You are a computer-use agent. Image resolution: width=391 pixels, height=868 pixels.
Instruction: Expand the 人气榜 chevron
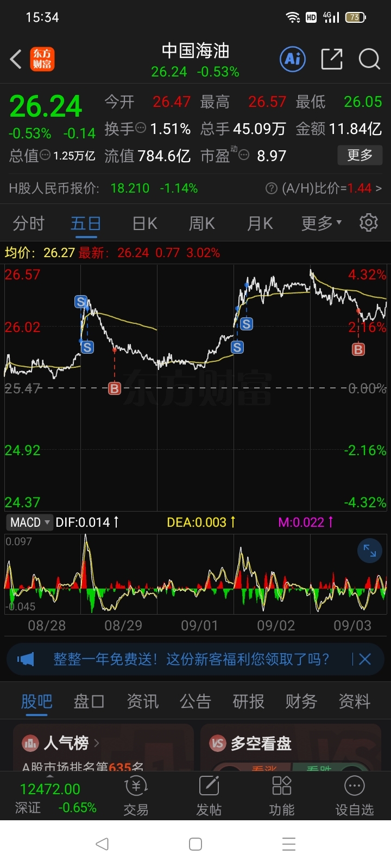(97, 743)
